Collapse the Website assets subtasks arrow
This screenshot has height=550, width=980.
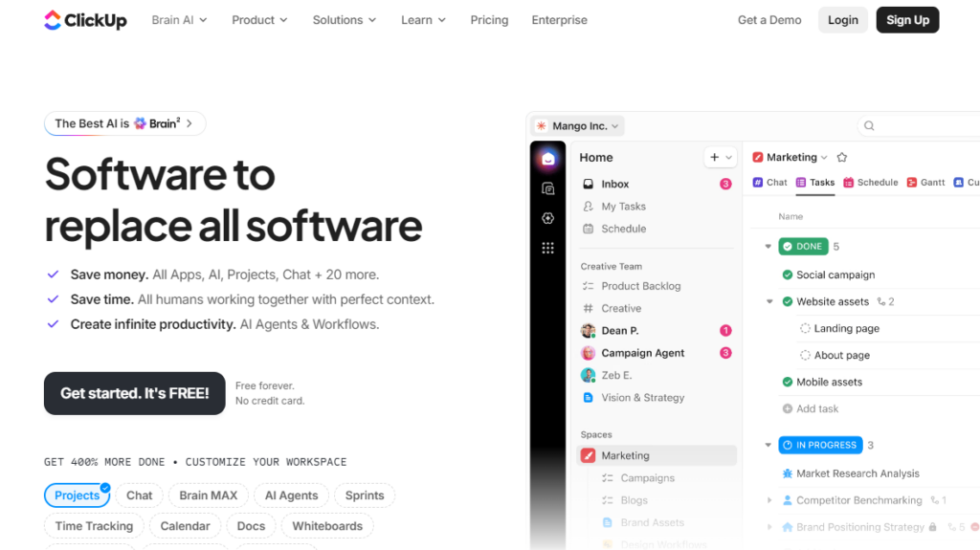pyautogui.click(x=769, y=302)
